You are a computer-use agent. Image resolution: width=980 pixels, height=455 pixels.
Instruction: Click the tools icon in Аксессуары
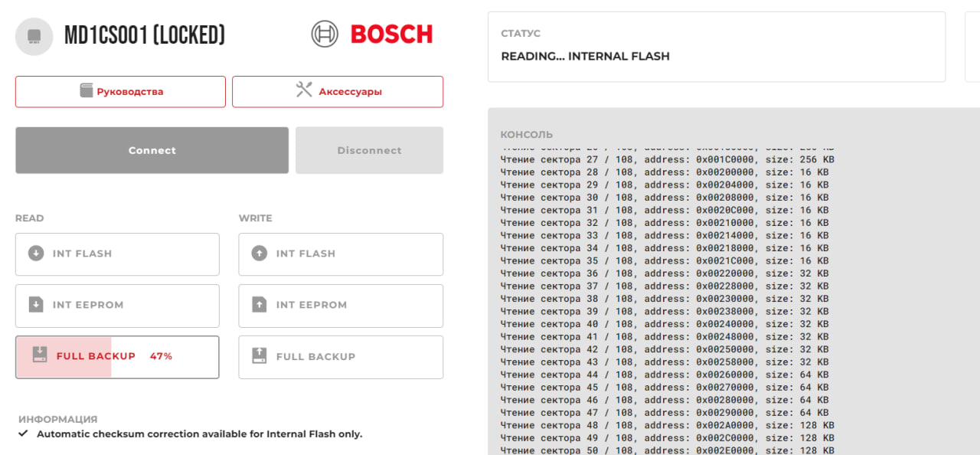coord(304,90)
